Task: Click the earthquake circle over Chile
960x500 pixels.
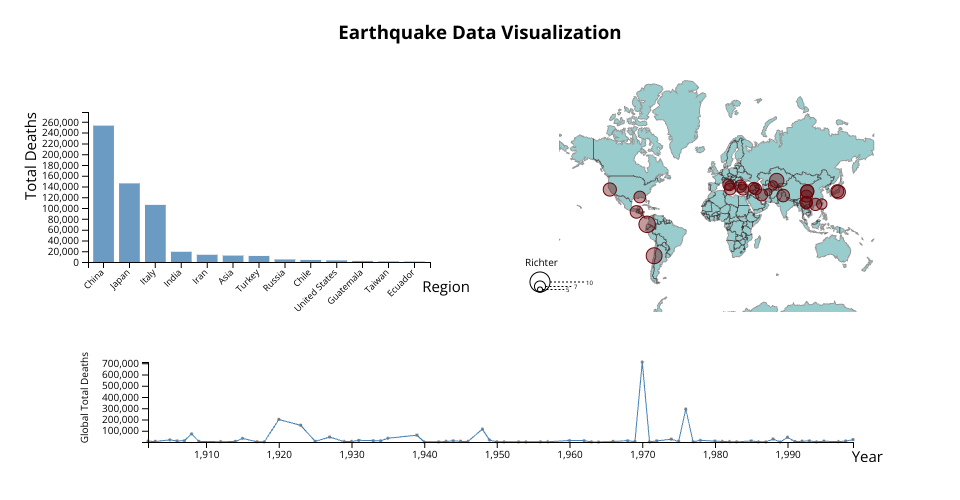Action: [654, 255]
